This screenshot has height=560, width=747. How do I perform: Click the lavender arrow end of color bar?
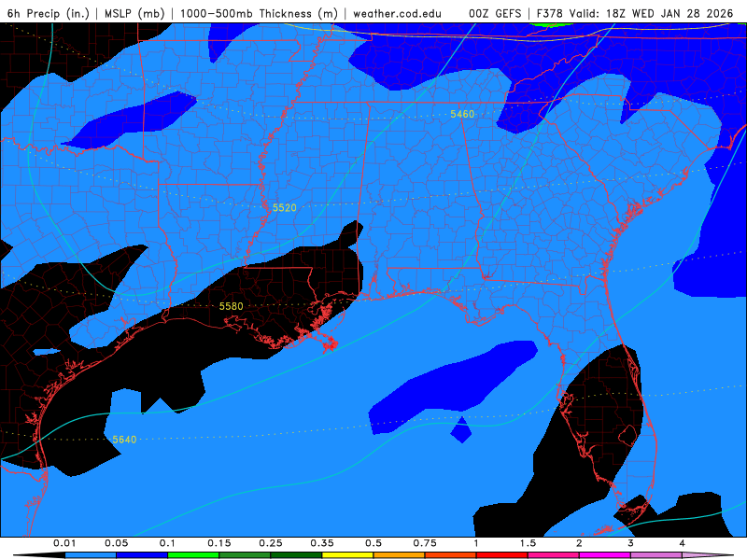708,555
